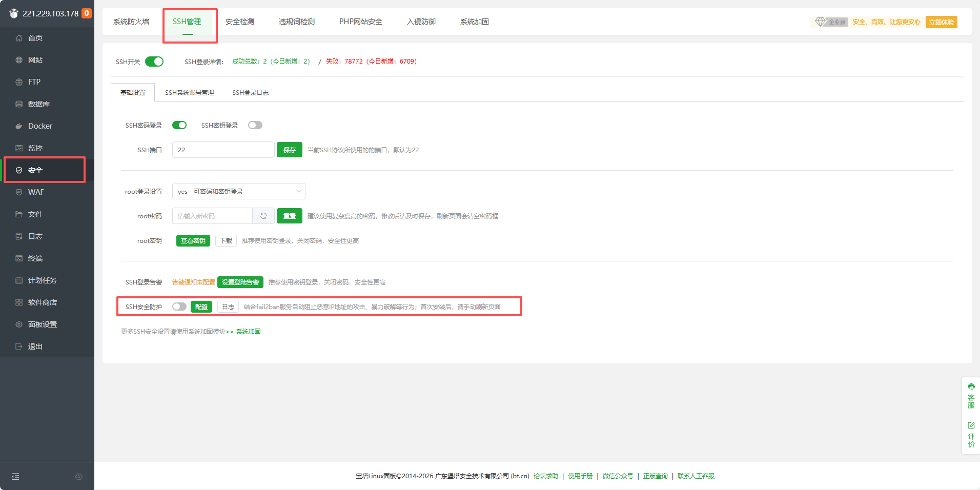
Task: Click the green view key button
Action: [193, 241]
